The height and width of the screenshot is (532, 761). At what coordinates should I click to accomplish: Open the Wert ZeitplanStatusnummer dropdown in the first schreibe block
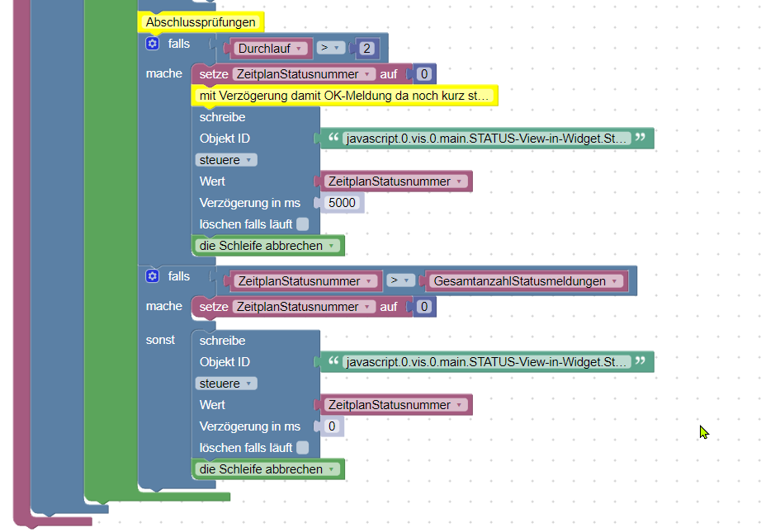(396, 181)
